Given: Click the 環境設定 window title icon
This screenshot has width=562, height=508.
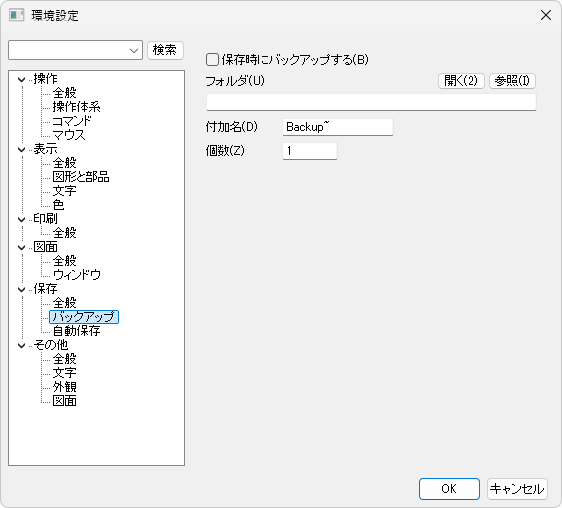Looking at the screenshot, I should 16,15.
